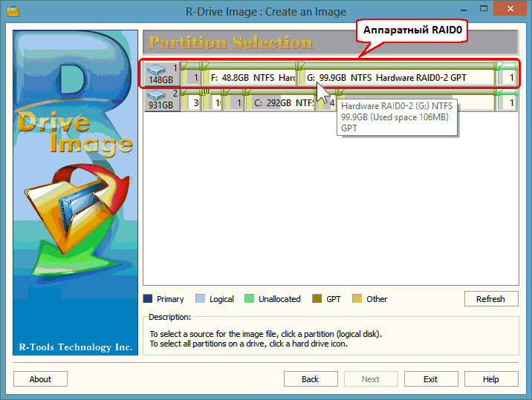Click the disabled Next button
The height and width of the screenshot is (400, 532).
(x=371, y=378)
